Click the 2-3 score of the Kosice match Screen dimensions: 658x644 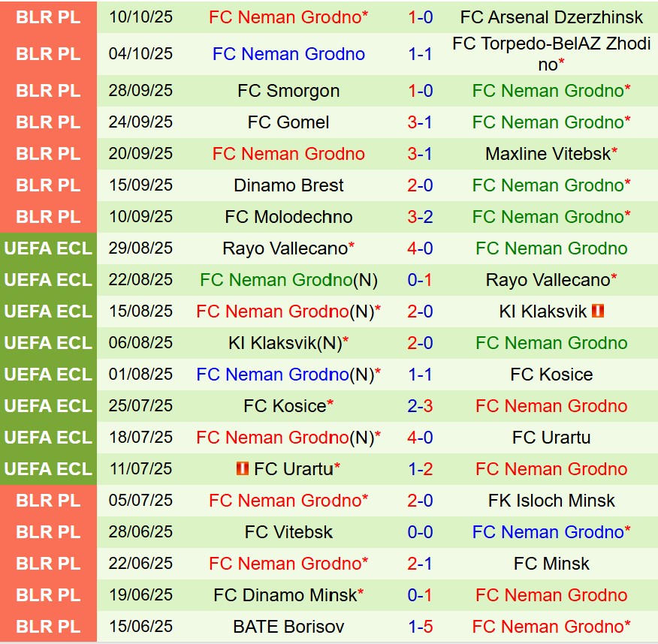tap(420, 405)
